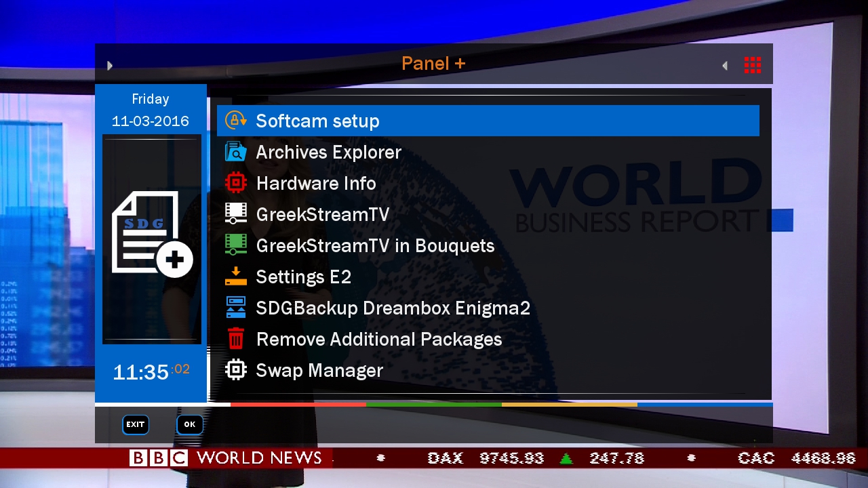Open Swap Manager entry
Viewport: 868px width, 488px height.
coord(488,370)
